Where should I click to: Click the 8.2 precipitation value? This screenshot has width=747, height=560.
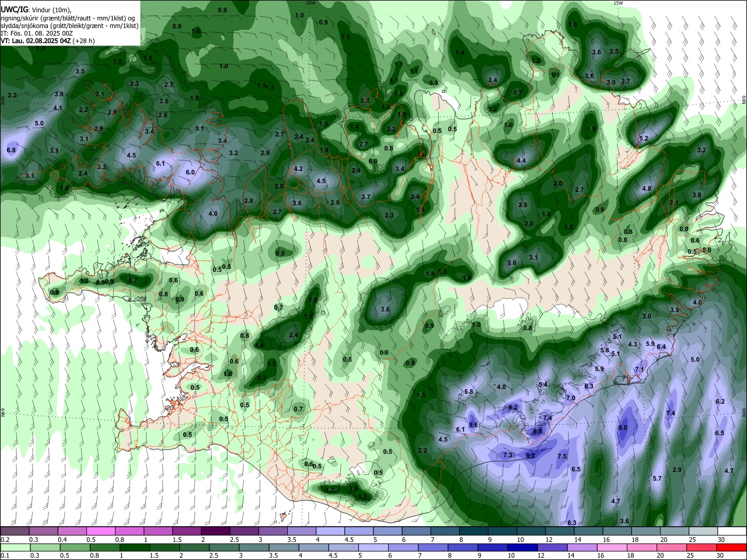514,407
